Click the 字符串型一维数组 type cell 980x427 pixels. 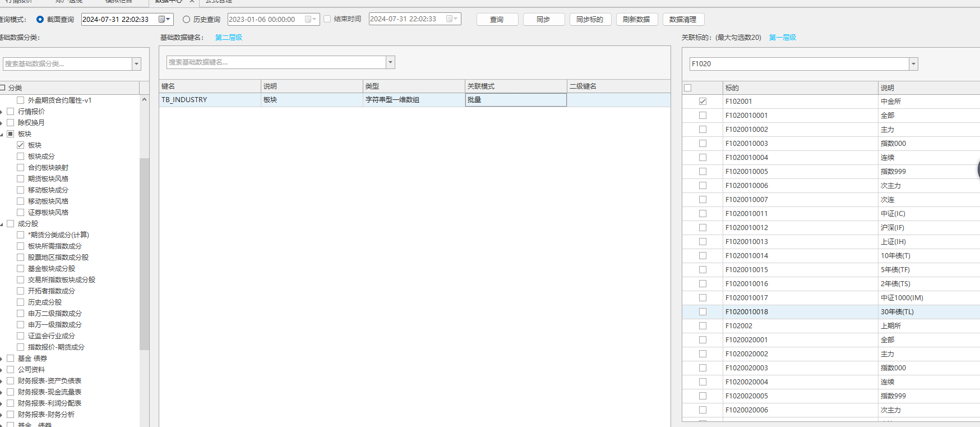tap(414, 100)
